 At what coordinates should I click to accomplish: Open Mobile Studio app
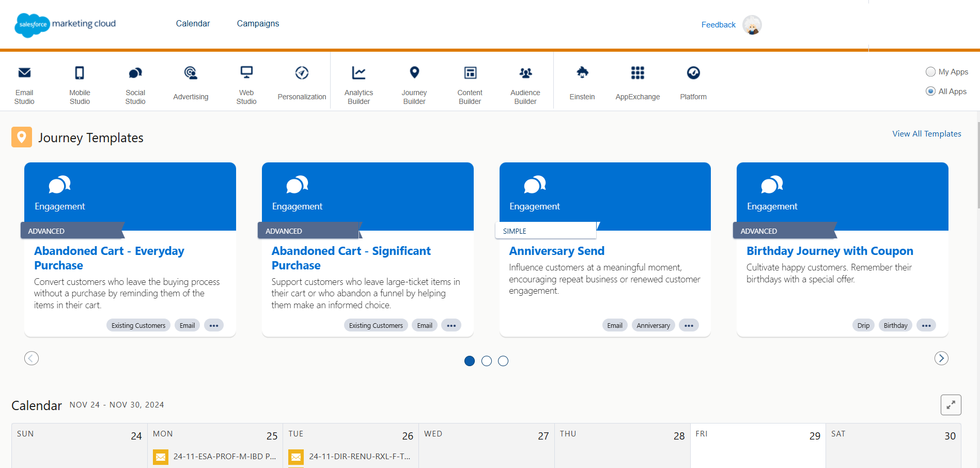pos(80,85)
